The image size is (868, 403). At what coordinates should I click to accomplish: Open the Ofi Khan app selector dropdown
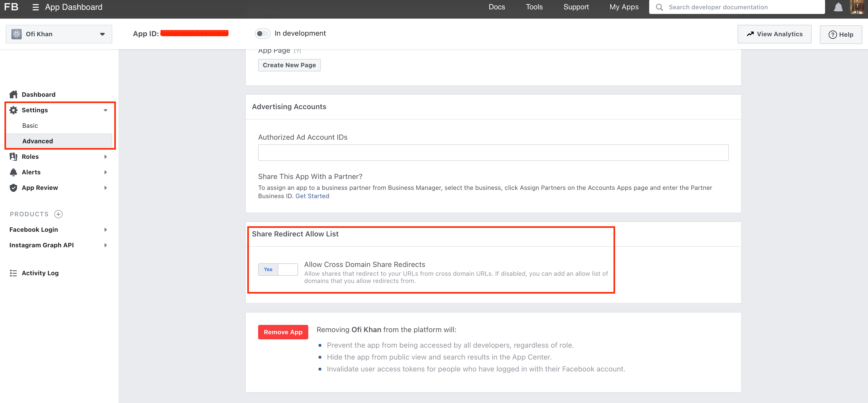coord(59,34)
